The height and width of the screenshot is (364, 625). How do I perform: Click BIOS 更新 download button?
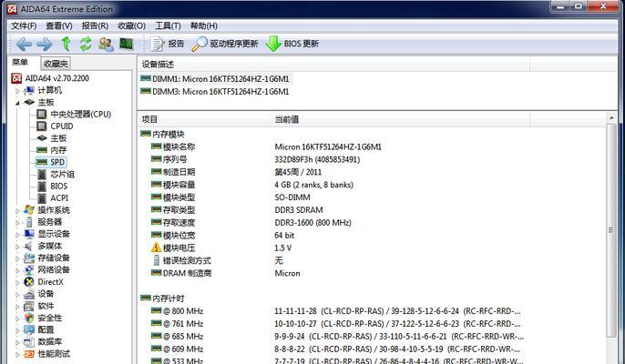292,44
